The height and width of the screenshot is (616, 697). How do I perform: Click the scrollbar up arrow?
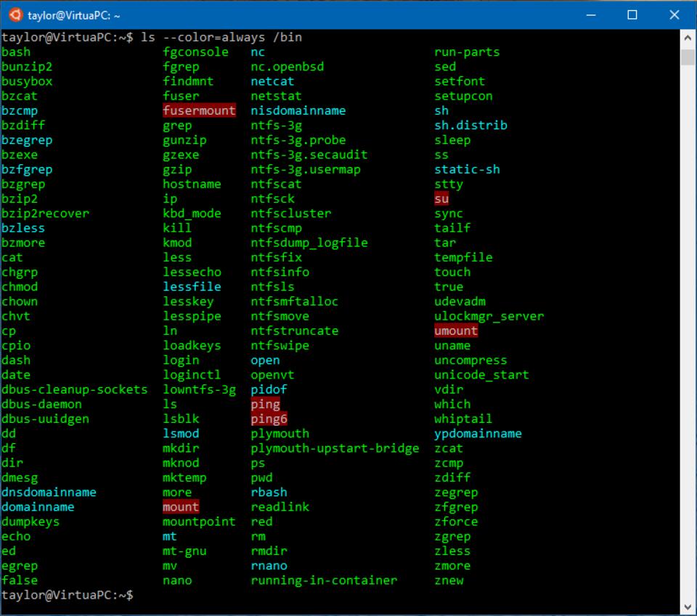click(x=688, y=37)
